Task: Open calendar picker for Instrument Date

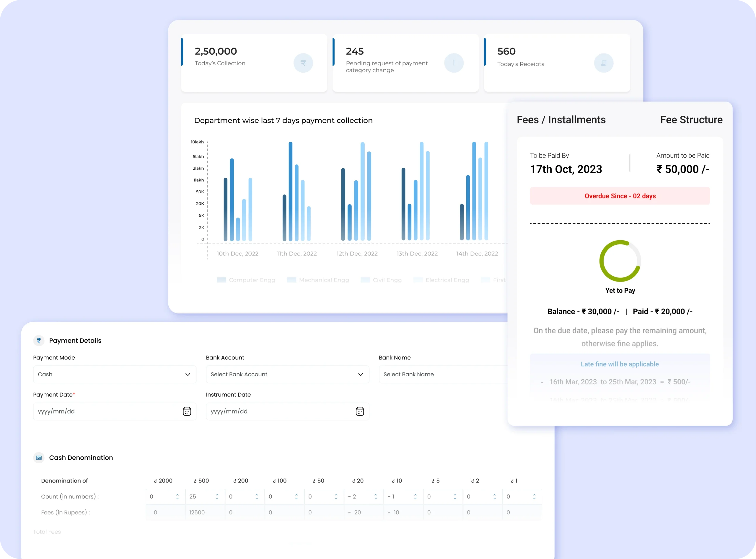Action: coord(360,411)
